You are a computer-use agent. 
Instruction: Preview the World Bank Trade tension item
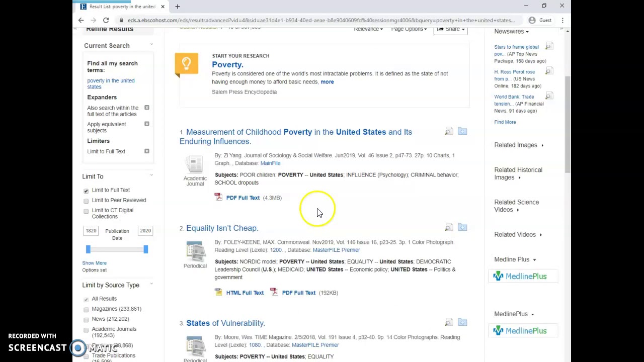pos(549,96)
